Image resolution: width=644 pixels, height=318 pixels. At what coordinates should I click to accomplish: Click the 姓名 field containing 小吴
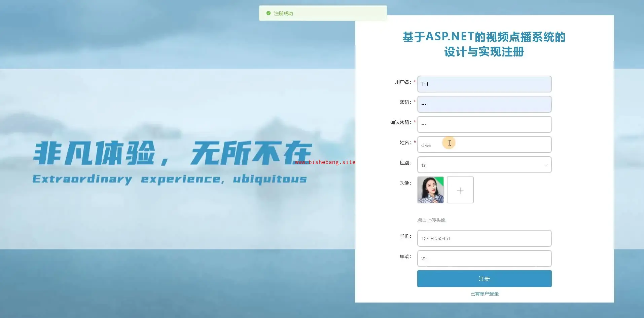(x=484, y=145)
